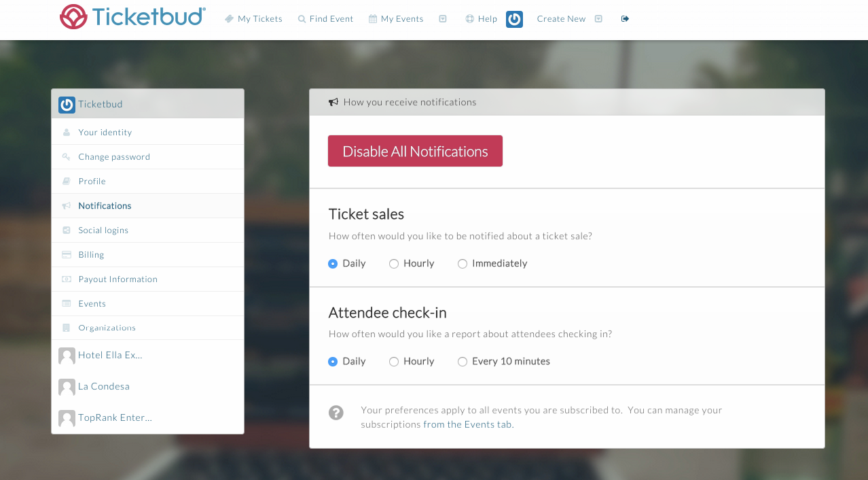
Task: Select Hourly for ticket sales notifications
Action: click(x=394, y=264)
